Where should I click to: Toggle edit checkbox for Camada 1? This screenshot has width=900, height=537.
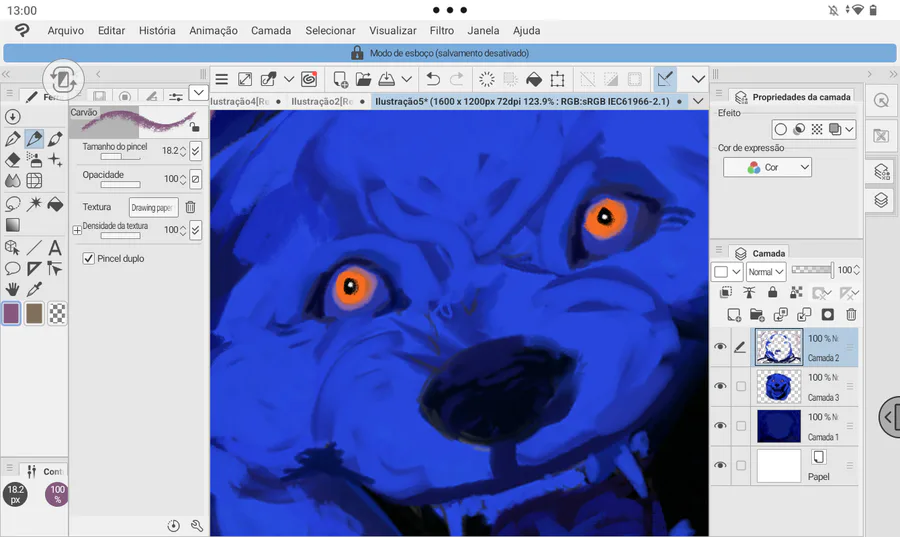point(741,426)
